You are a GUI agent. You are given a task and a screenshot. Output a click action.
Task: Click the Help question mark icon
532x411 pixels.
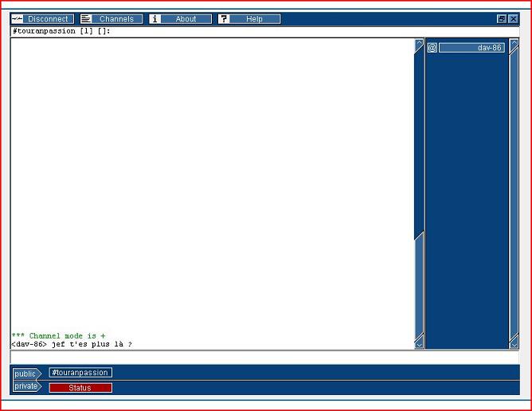[224, 19]
